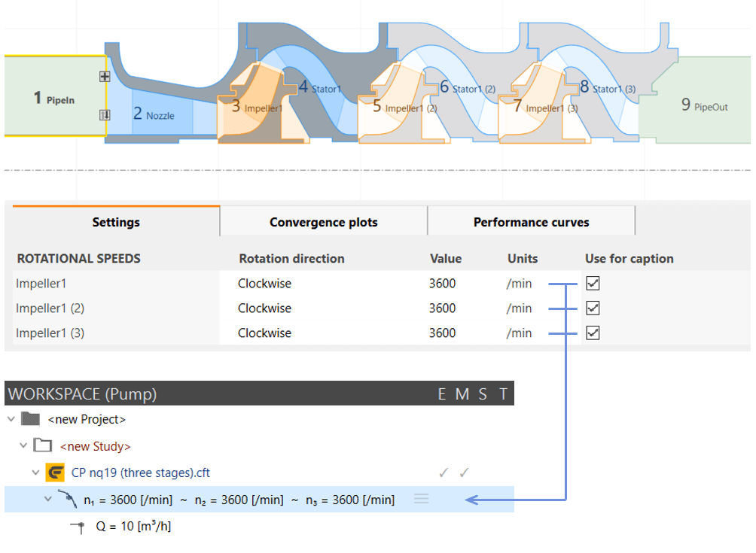756x553 pixels.
Task: Click the S column header in Workspace
Action: point(483,394)
